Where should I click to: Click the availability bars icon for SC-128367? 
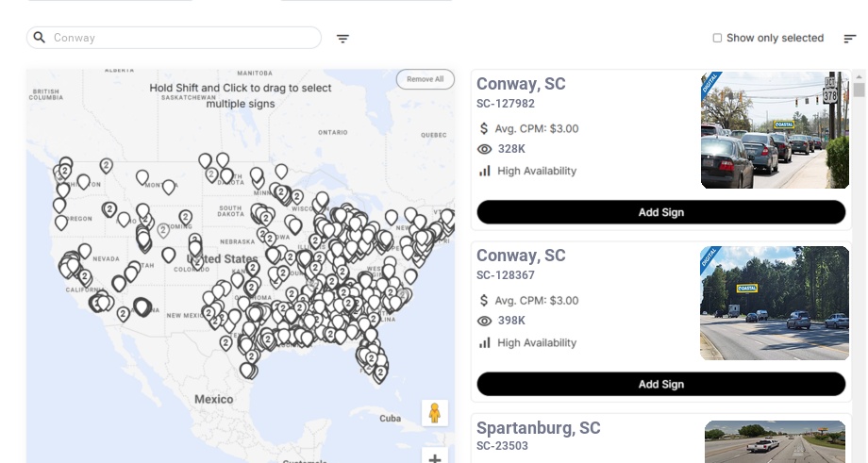coord(485,342)
